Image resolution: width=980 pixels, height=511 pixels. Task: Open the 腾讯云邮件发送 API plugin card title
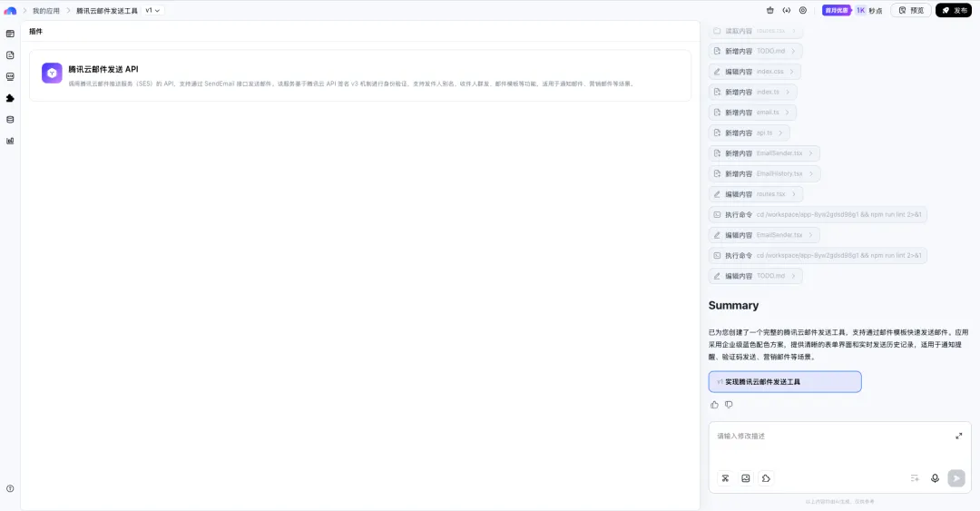pos(103,69)
